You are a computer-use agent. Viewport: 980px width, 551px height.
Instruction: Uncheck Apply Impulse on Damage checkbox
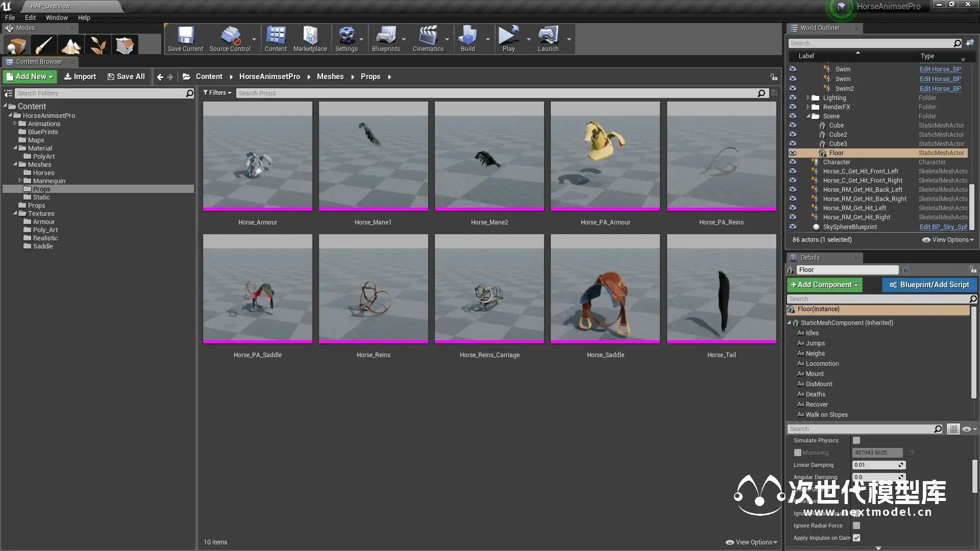click(856, 538)
